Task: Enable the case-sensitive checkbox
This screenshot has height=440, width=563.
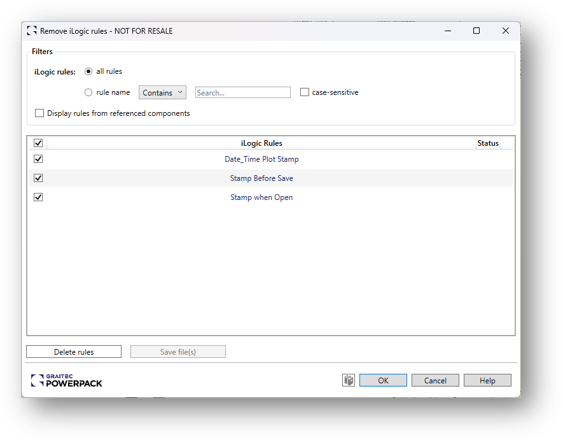Action: [x=304, y=92]
